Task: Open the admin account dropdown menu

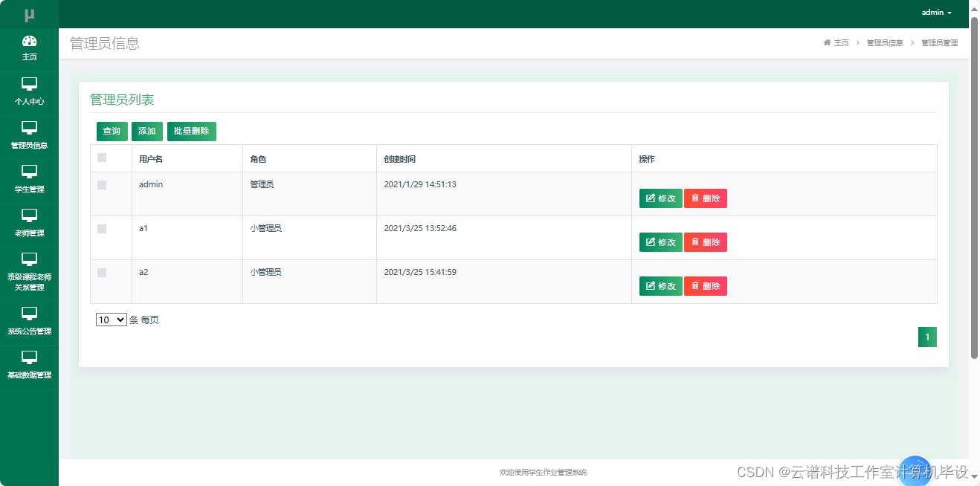Action: [x=935, y=12]
